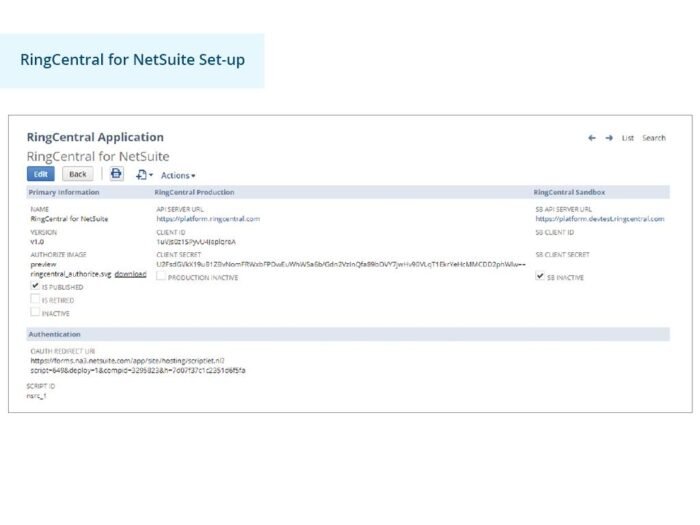The width and height of the screenshot is (700, 525).
Task: Click the printer icon
Action: [117, 173]
